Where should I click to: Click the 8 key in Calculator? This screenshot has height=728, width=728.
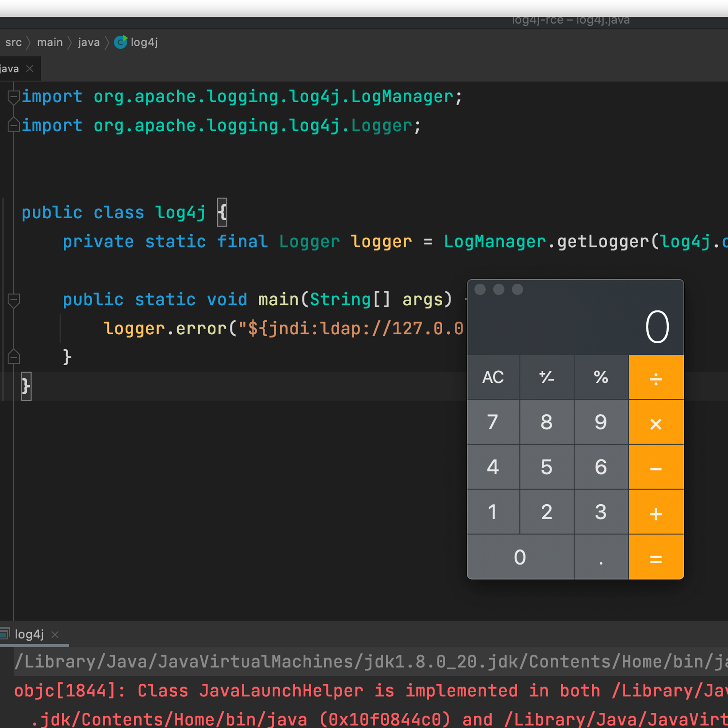547,422
